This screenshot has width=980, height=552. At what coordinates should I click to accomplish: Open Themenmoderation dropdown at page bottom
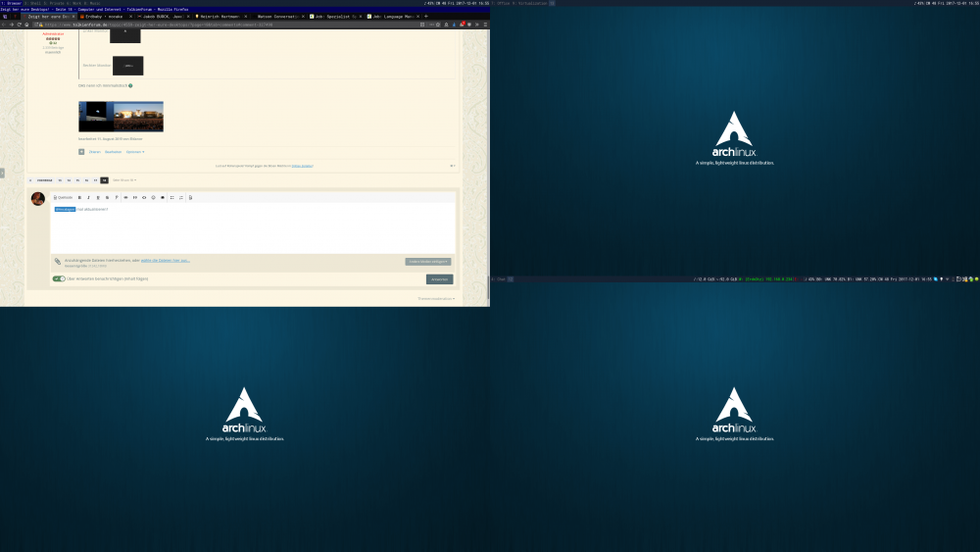tap(436, 299)
